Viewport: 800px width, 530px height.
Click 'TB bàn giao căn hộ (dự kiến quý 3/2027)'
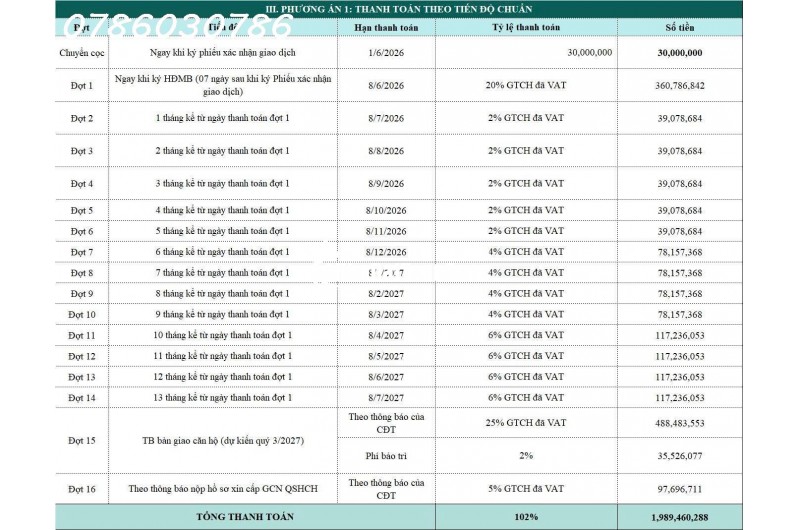(x=222, y=441)
